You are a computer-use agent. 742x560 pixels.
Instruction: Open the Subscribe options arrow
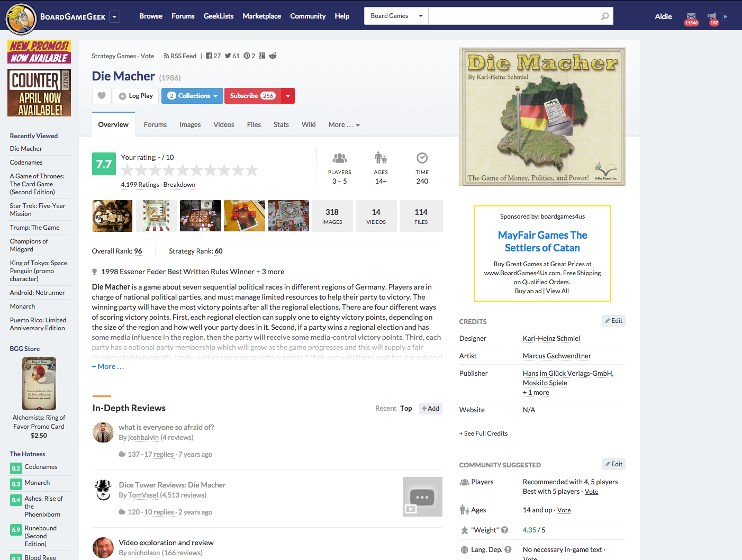288,96
